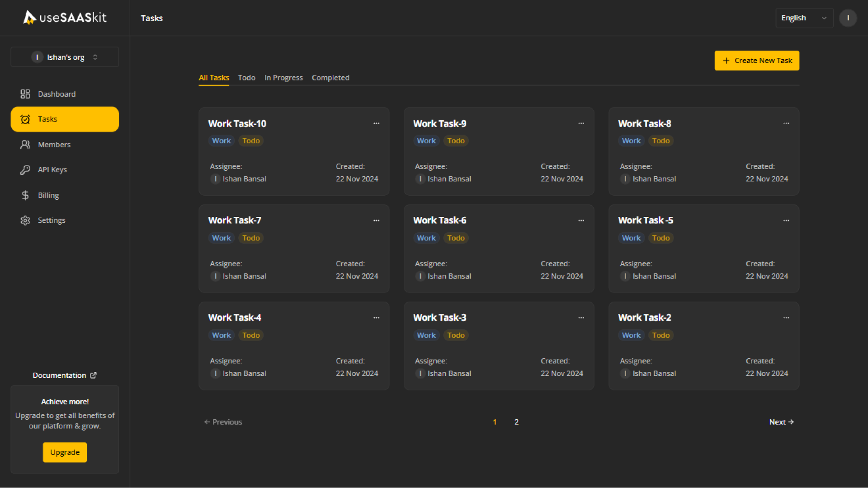Click the Billing dollar icon
The height and width of the screenshot is (488, 868).
25,195
